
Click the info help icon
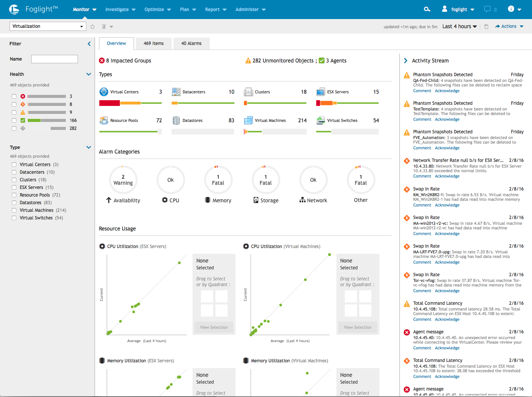511,9
